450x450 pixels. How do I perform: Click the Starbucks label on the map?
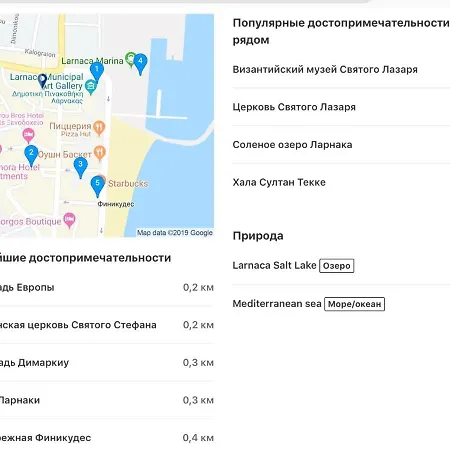(128, 184)
